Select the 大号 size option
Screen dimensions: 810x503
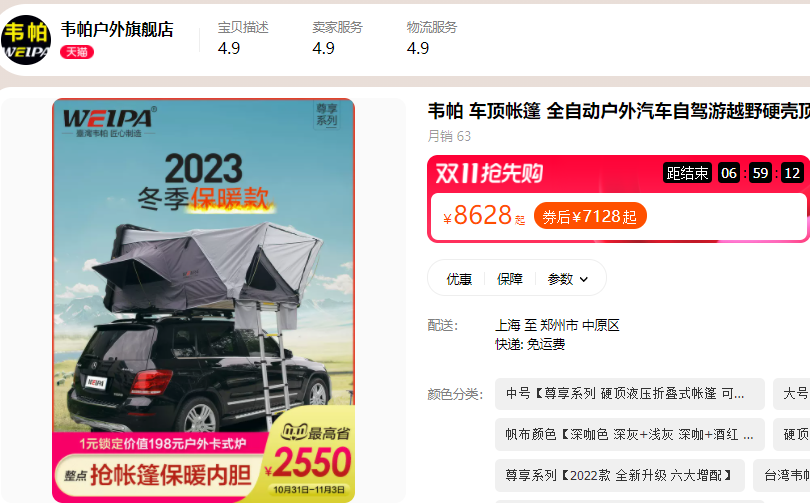pyautogui.click(x=792, y=394)
